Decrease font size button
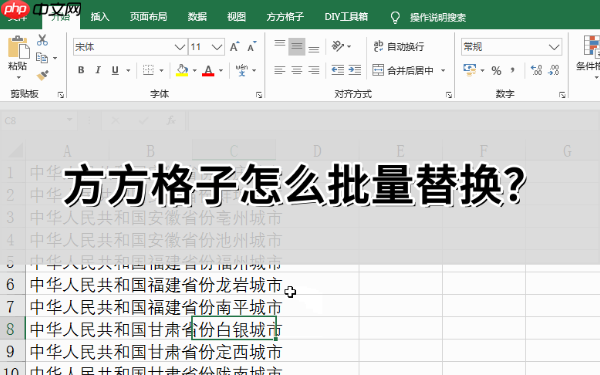600x375 pixels. click(x=252, y=47)
